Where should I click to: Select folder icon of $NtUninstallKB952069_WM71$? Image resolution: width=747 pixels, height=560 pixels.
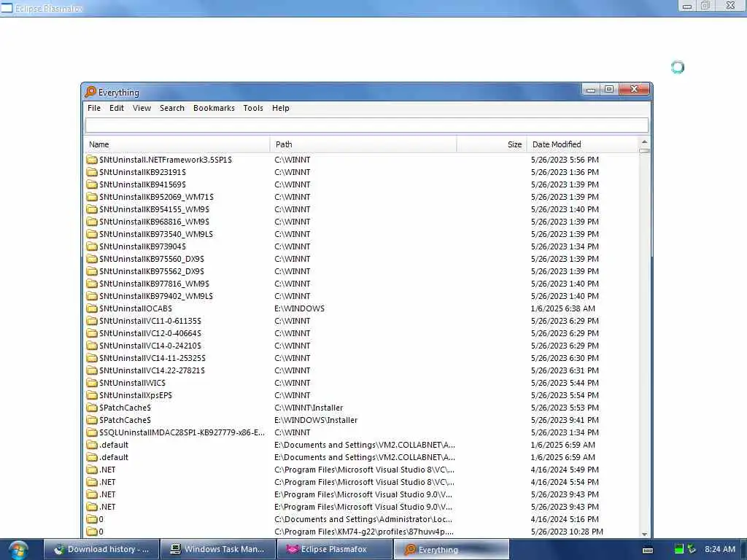(92, 197)
